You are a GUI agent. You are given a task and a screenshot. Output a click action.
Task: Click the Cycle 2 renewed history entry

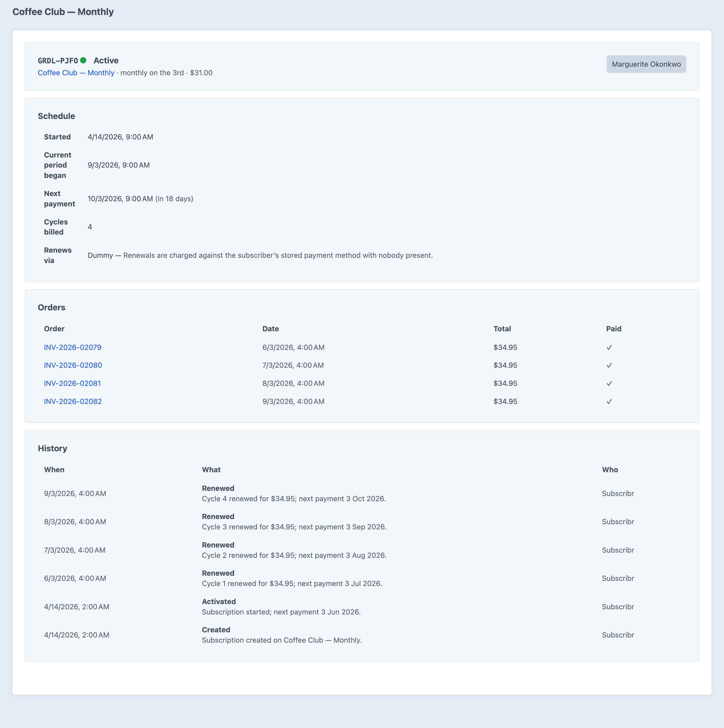click(x=294, y=550)
